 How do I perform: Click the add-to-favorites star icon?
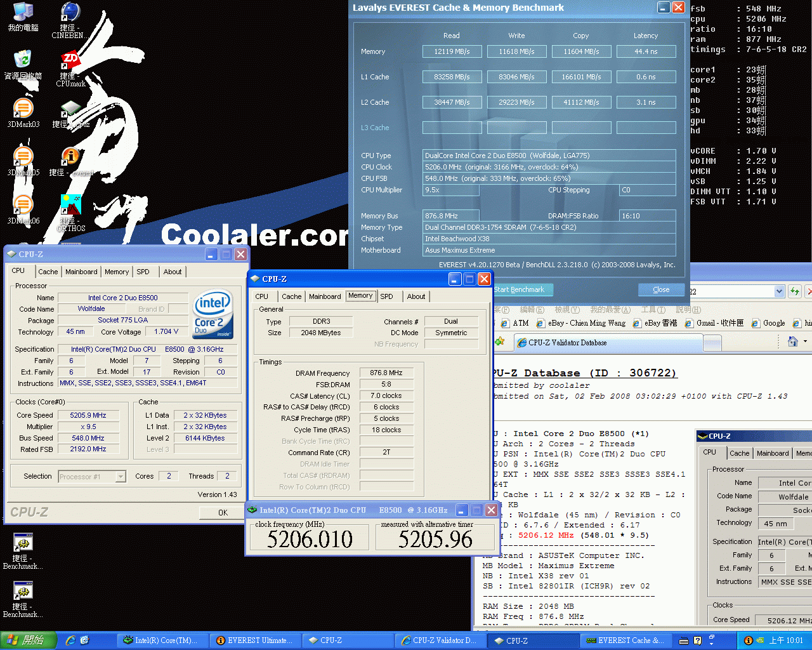pyautogui.click(x=499, y=342)
